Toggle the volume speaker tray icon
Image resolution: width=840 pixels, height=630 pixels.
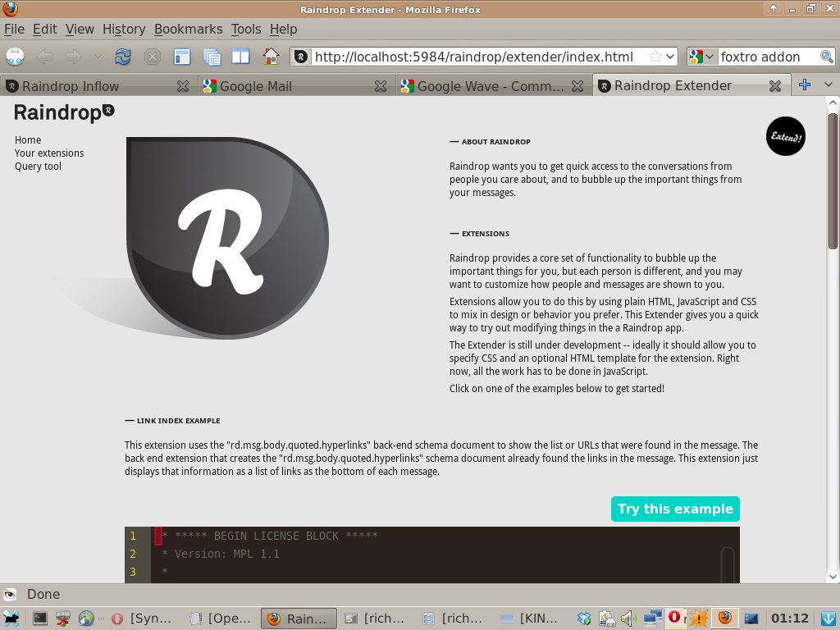point(628,619)
